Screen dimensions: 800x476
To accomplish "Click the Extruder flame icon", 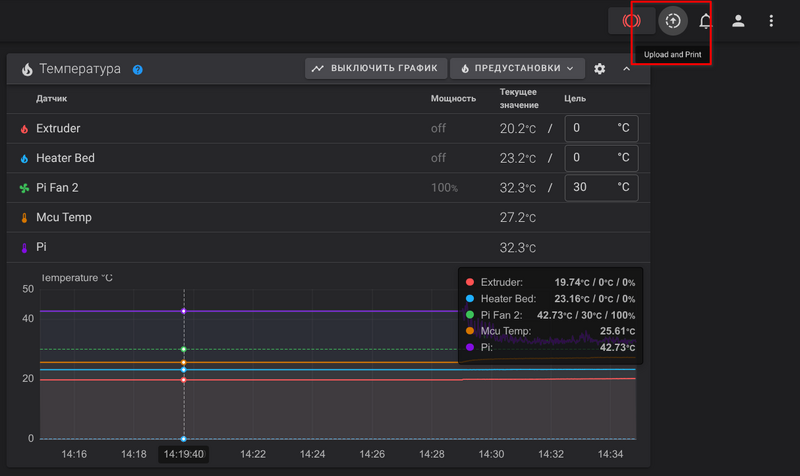I will pos(25,129).
